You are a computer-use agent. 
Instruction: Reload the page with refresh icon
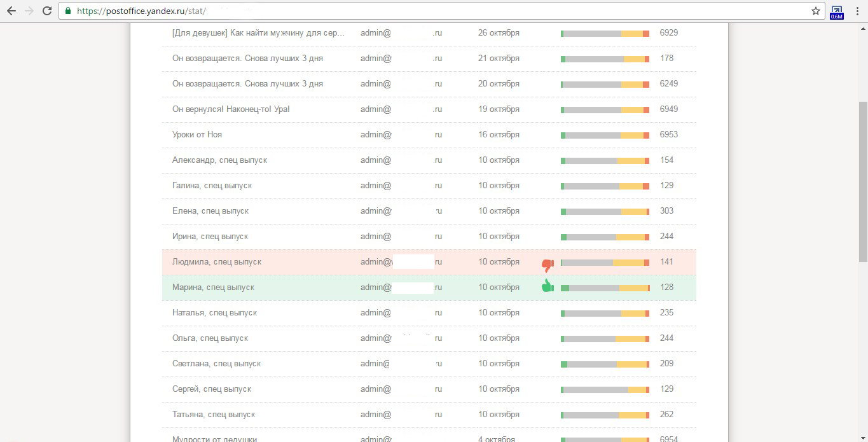47,11
